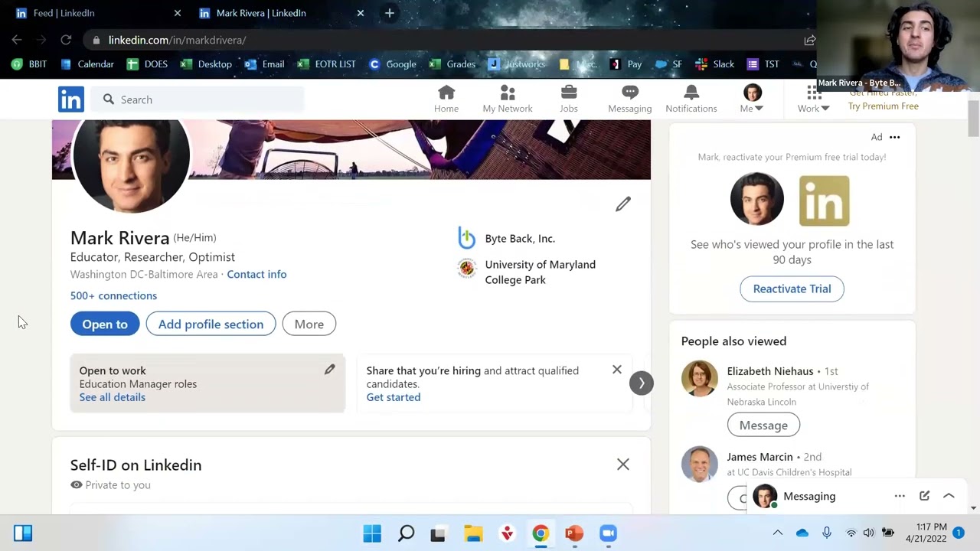
Task: Open the Notifications bell
Action: pos(691,99)
